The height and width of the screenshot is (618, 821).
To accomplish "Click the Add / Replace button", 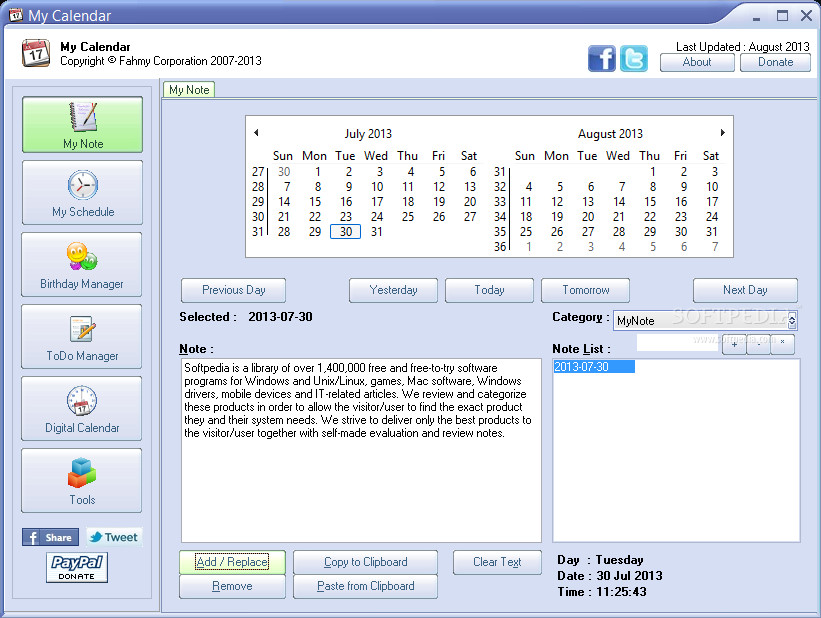I will coord(232,562).
